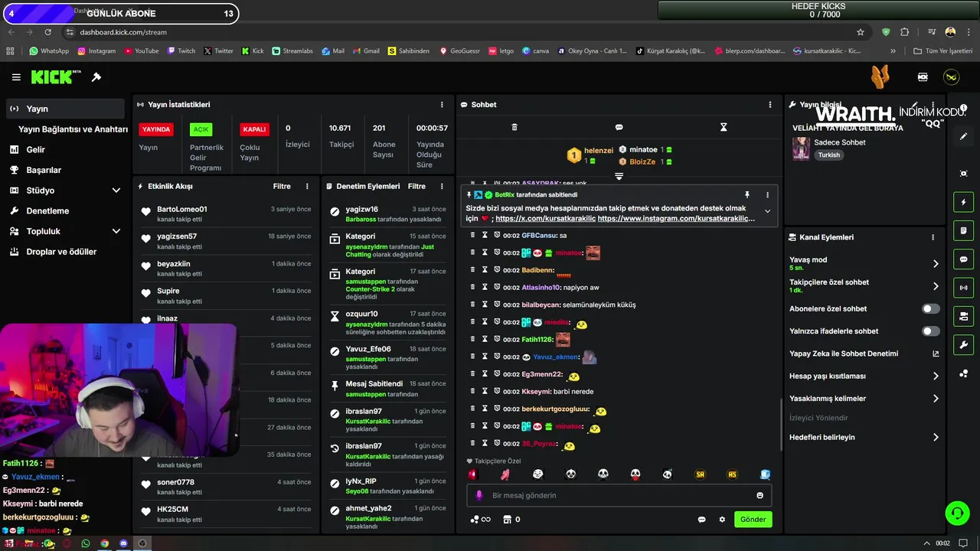Image resolution: width=980 pixels, height=551 pixels.
Task: Open Yavaş mod settings arrow
Action: click(x=936, y=264)
